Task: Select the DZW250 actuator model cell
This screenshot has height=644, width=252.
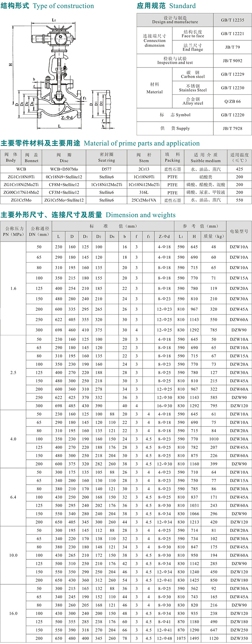Action: click(239, 630)
